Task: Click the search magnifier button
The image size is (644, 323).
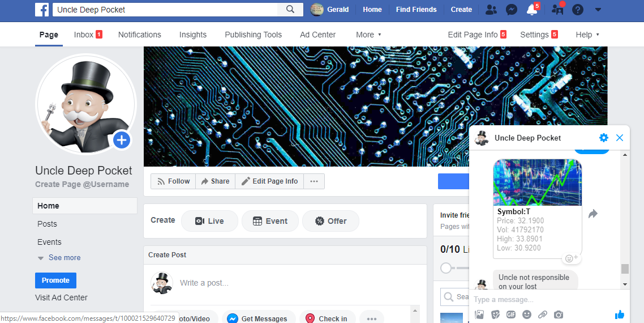Action: pyautogui.click(x=290, y=10)
